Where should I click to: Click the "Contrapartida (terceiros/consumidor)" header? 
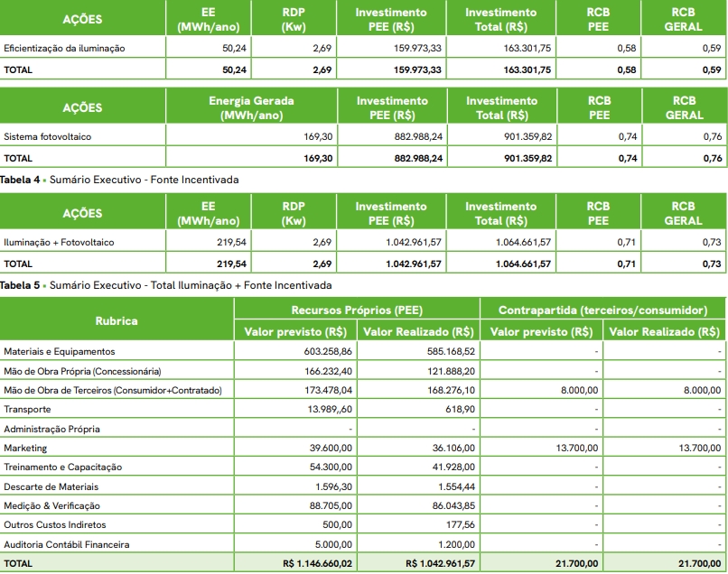coord(602,310)
